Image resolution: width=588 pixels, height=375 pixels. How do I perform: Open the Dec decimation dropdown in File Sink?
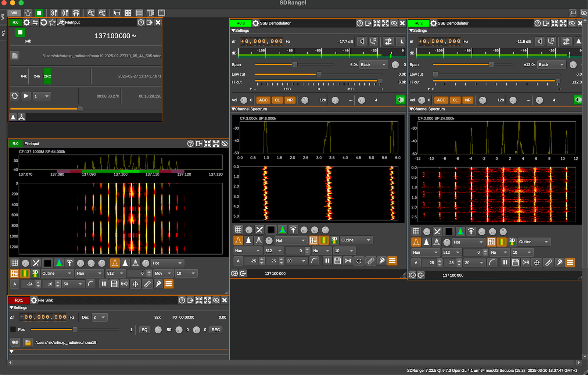pyautogui.click(x=99, y=317)
